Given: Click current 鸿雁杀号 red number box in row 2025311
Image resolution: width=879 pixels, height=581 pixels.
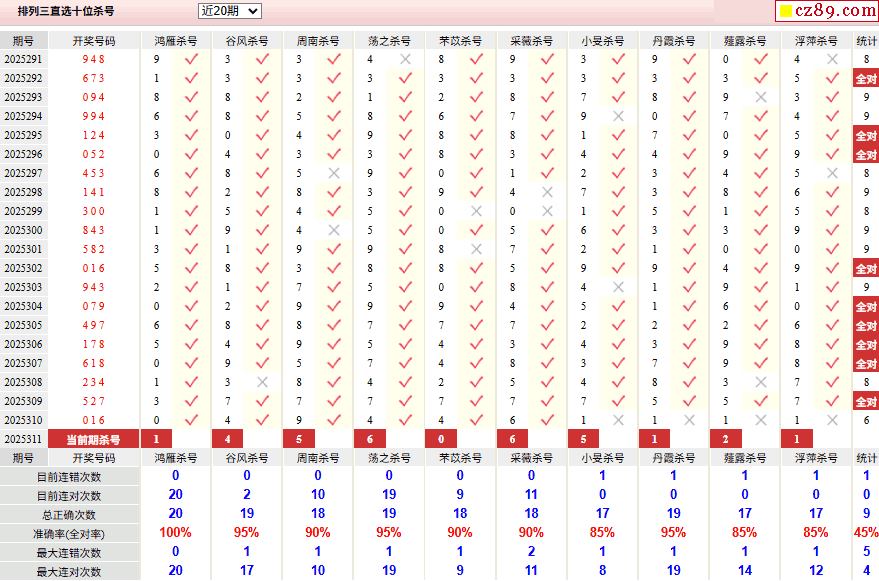Looking at the screenshot, I should tap(156, 439).
